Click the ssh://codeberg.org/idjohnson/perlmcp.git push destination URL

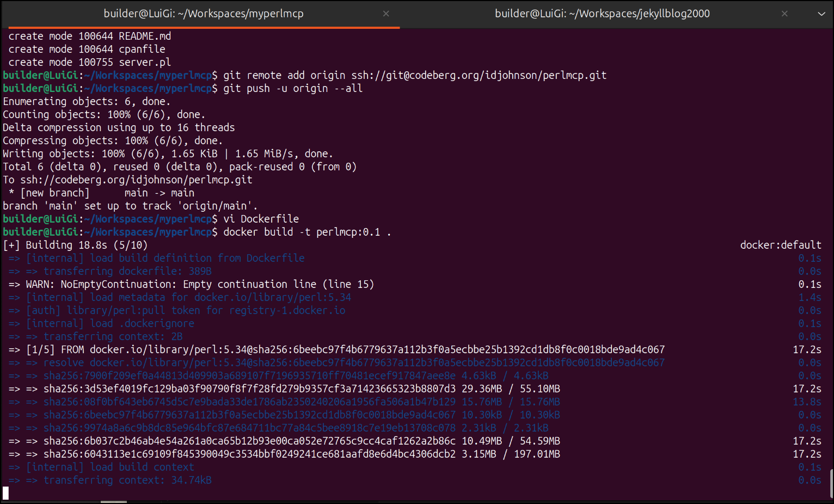136,180
